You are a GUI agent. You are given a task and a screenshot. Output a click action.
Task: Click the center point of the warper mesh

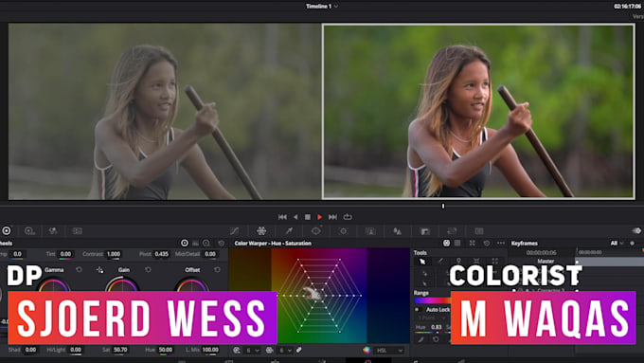point(319,295)
